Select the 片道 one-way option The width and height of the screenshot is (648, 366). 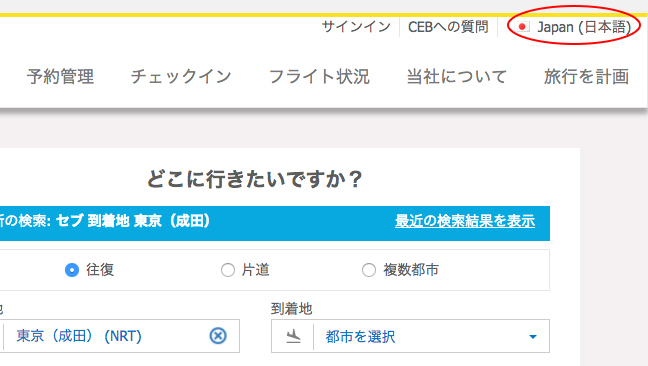click(x=228, y=270)
